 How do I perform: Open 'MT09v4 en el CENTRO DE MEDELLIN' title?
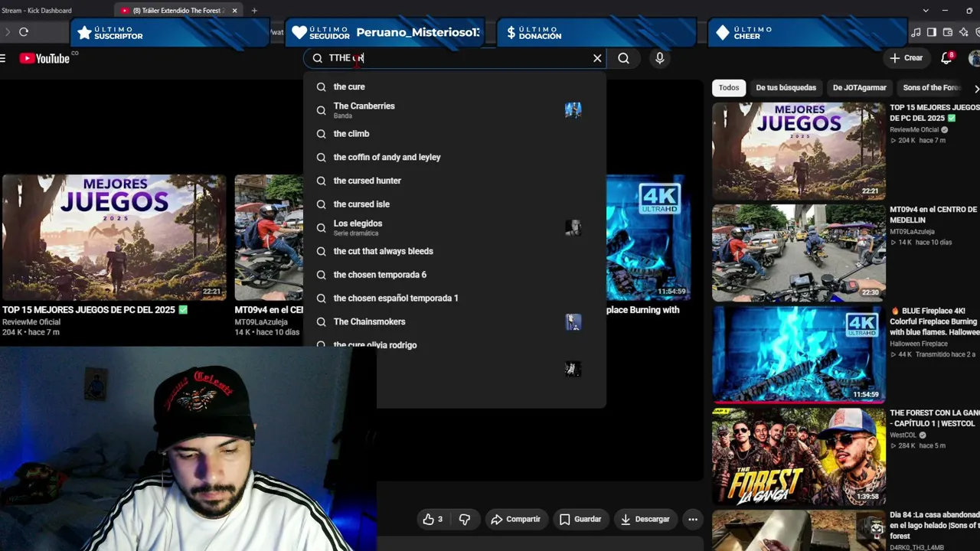pyautogui.click(x=933, y=215)
